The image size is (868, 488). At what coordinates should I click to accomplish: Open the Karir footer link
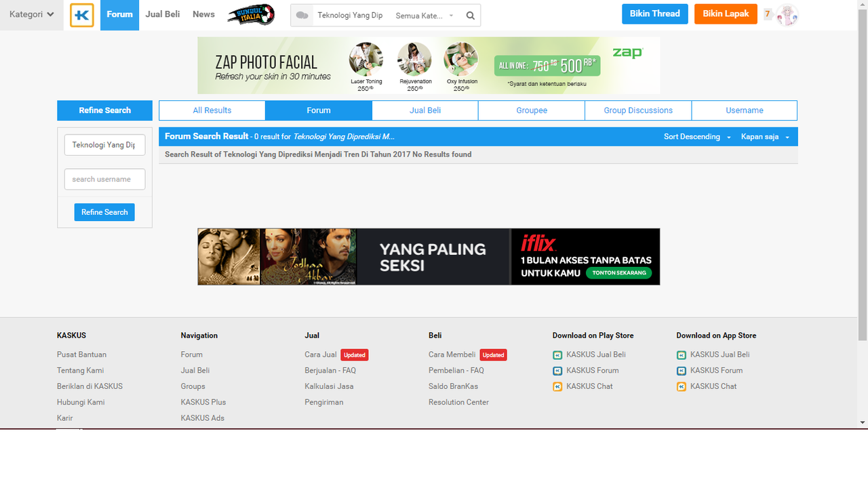(x=65, y=418)
